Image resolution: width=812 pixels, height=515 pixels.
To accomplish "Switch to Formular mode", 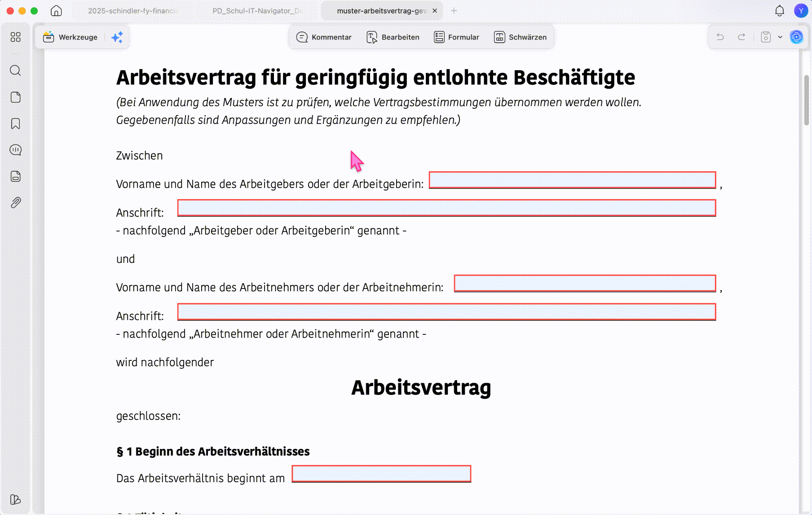I will coord(456,37).
